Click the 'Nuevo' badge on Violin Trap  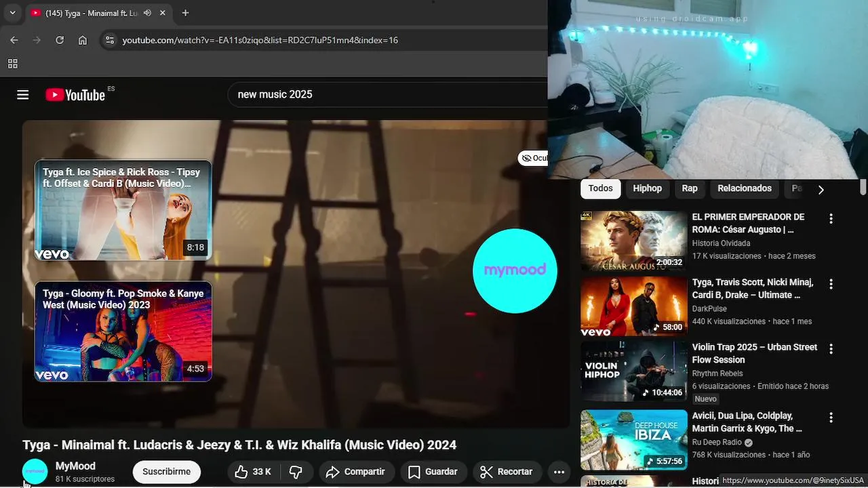pyautogui.click(x=705, y=399)
